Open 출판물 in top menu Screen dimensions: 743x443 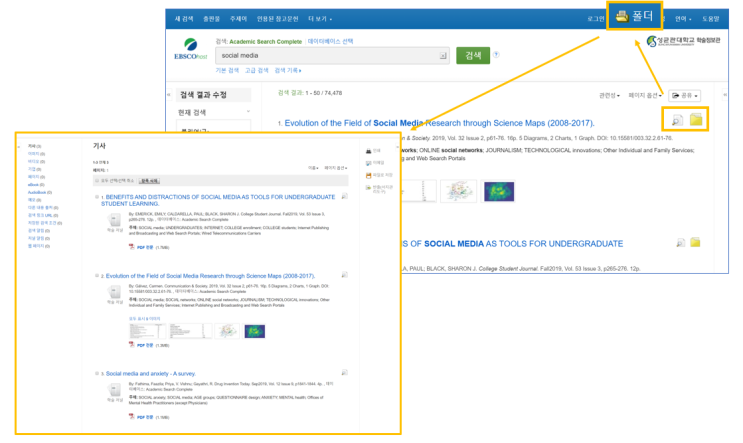tap(211, 19)
